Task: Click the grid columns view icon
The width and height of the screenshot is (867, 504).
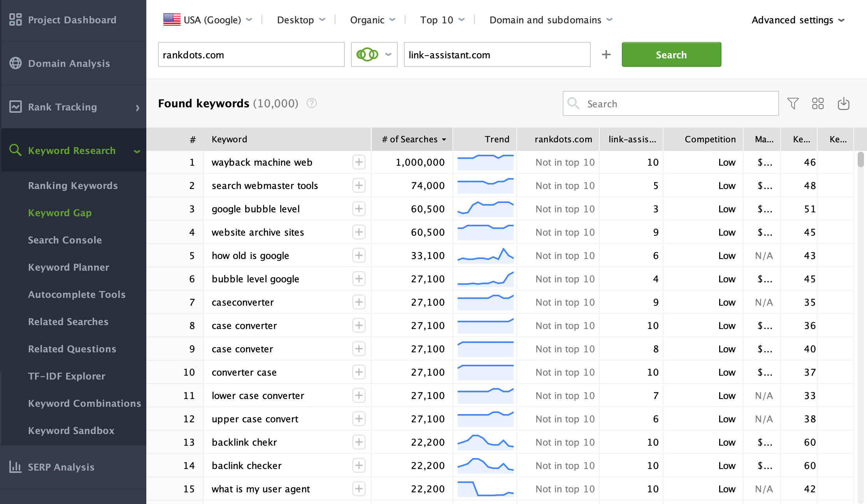Action: (818, 103)
